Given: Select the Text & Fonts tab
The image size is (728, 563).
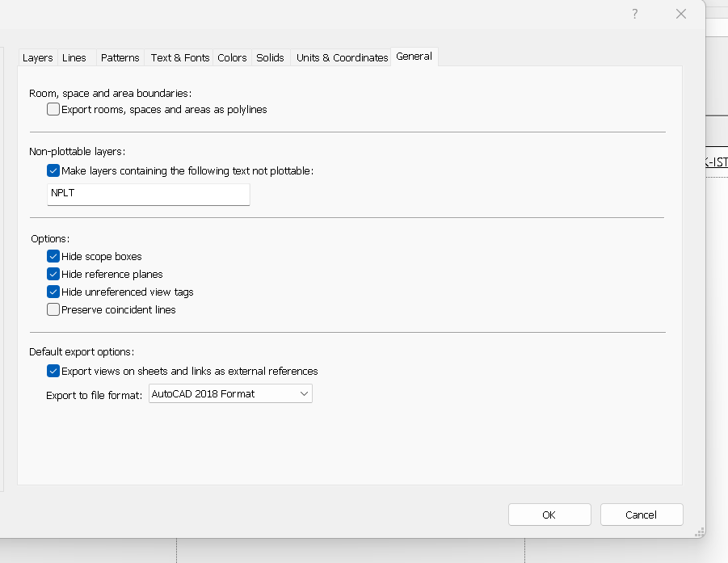Looking at the screenshot, I should tap(179, 57).
